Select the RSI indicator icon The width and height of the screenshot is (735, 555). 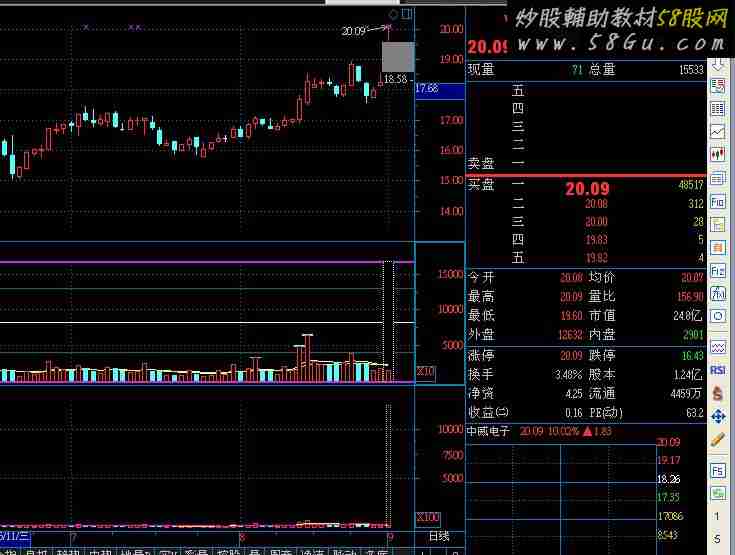pyautogui.click(x=718, y=370)
